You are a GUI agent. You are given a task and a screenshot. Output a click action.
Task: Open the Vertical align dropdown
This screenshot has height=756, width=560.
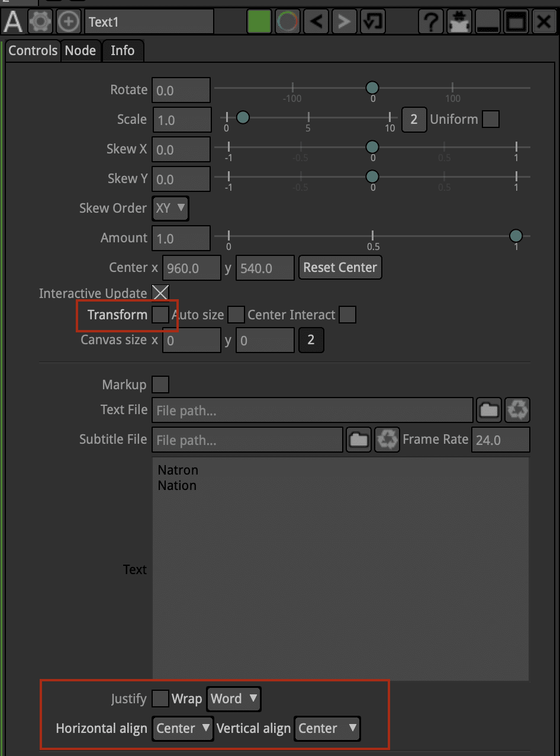click(327, 728)
